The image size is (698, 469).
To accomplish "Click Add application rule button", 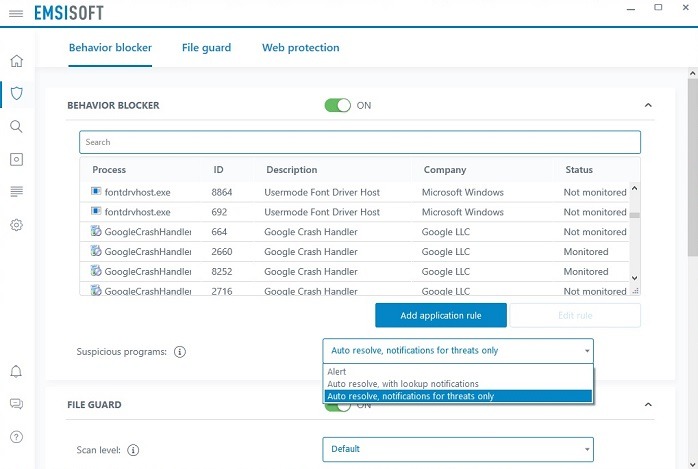I will coord(441,315).
